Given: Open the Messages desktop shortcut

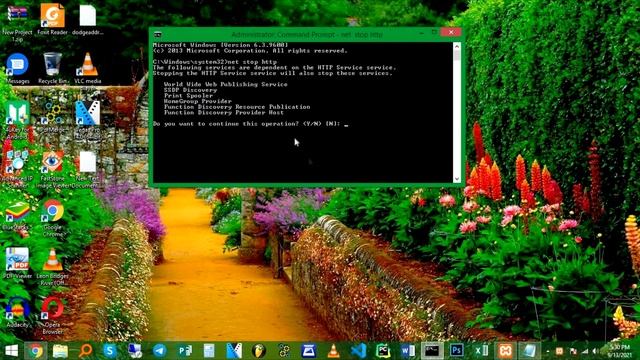Looking at the screenshot, I should (17, 68).
